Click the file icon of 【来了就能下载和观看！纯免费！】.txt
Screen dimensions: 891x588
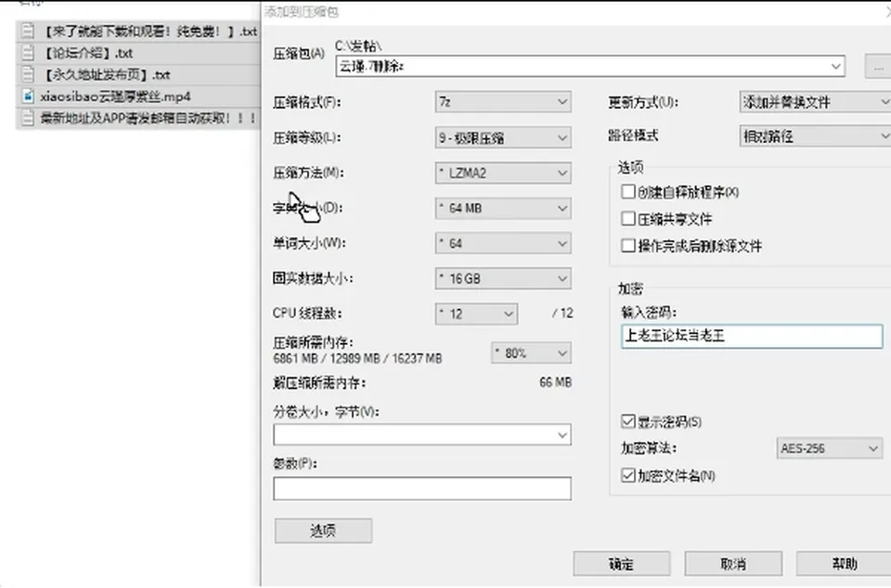(27, 32)
